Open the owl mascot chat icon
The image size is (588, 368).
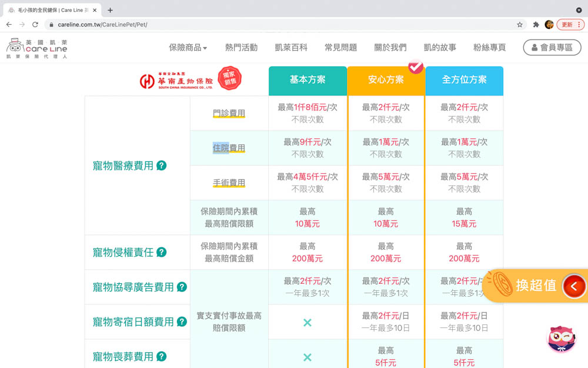[561, 340]
